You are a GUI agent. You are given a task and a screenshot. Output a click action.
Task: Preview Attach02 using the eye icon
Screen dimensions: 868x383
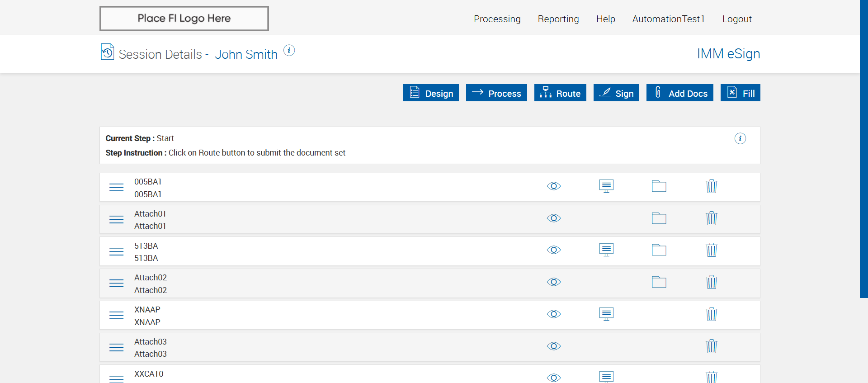coord(553,282)
